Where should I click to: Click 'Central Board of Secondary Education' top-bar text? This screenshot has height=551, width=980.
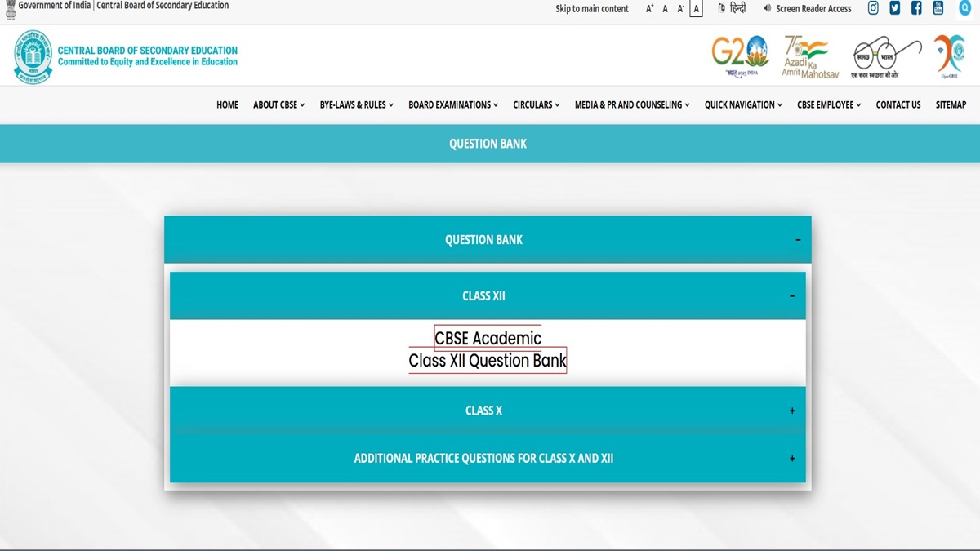pos(163,6)
